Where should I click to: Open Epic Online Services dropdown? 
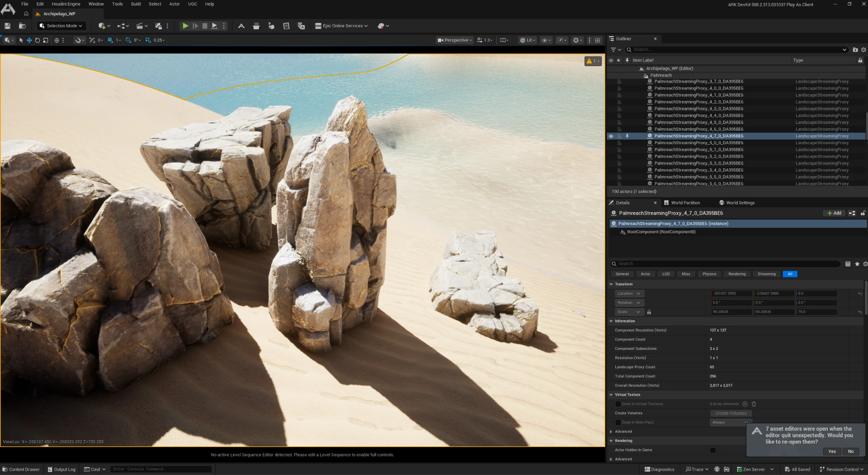point(341,26)
